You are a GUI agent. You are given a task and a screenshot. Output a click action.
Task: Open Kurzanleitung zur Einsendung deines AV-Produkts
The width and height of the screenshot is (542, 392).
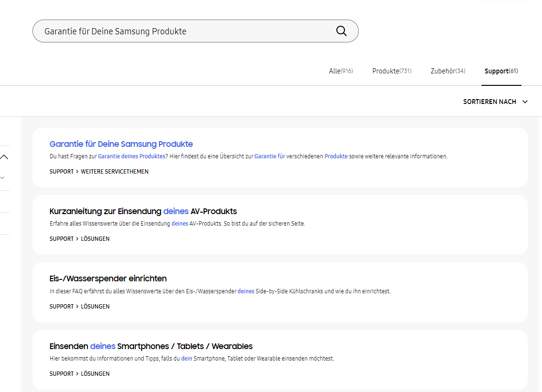tap(143, 211)
